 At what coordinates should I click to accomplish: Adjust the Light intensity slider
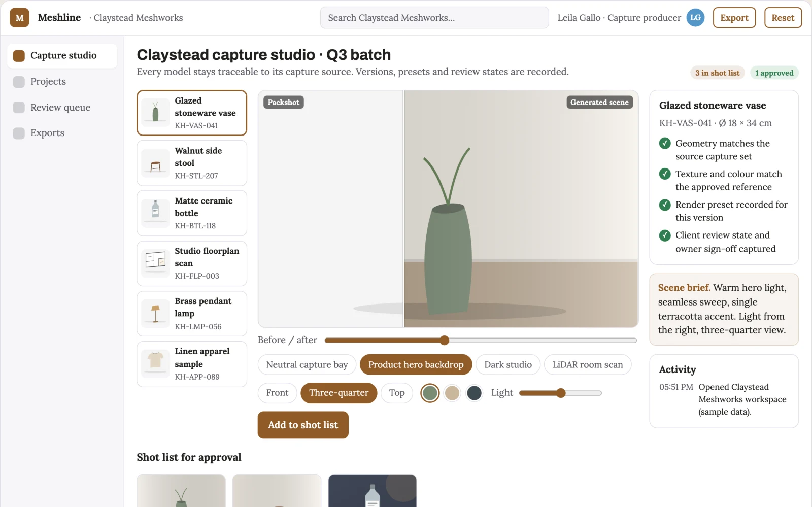[x=560, y=393]
